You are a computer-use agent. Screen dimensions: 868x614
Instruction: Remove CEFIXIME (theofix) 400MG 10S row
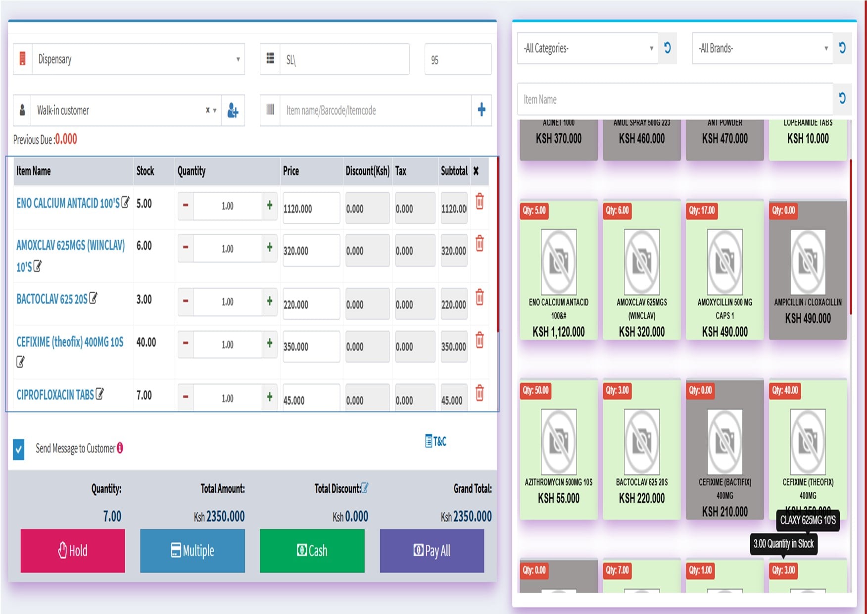click(x=480, y=340)
